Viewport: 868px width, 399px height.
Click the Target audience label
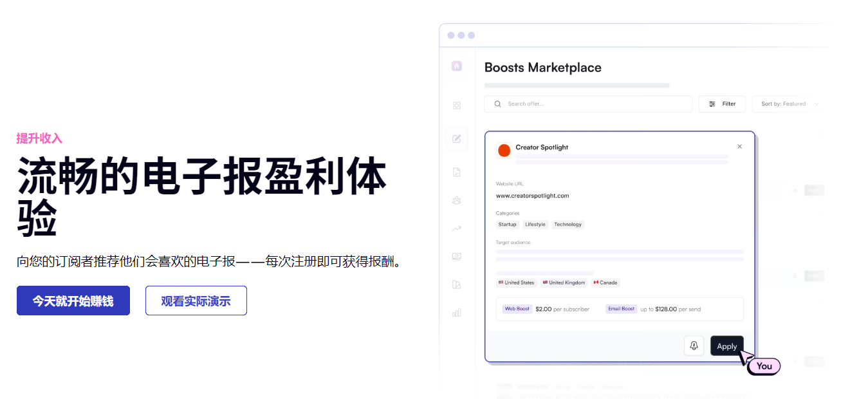(513, 243)
